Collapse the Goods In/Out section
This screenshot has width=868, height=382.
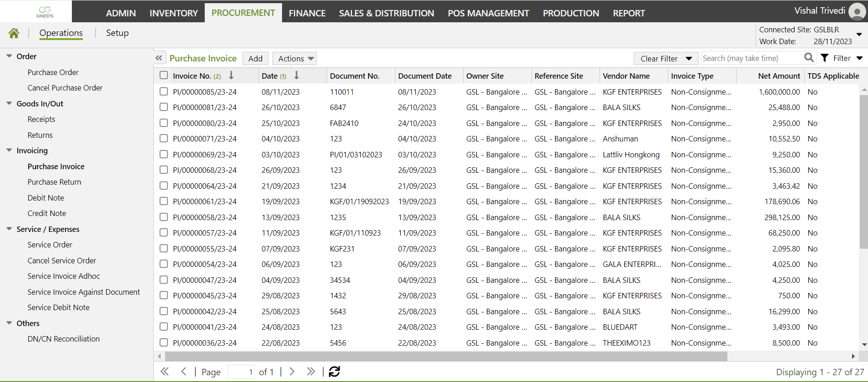(x=9, y=103)
